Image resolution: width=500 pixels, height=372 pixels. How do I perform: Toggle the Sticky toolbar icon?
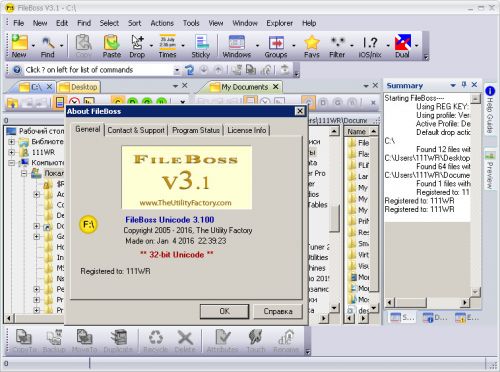point(201,46)
